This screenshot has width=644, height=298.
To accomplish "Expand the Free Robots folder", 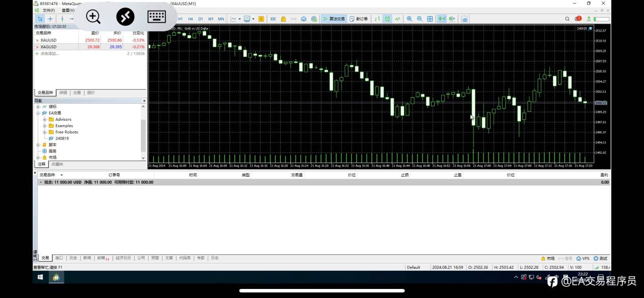I will 44,132.
